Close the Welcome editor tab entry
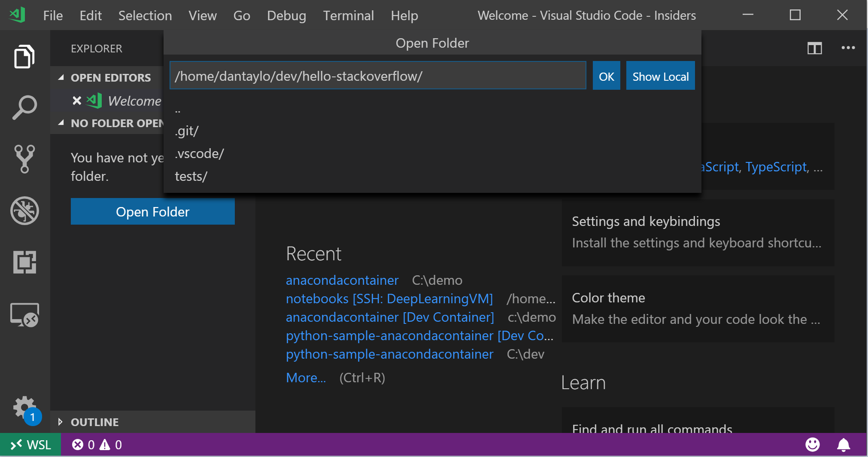Screen dimensions: 868x457 tap(77, 101)
